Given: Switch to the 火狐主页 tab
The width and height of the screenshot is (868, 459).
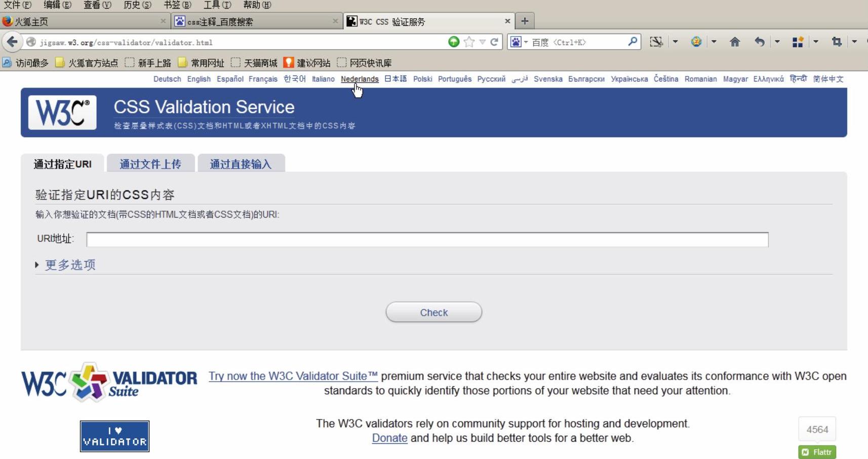Looking at the screenshot, I should [x=84, y=21].
